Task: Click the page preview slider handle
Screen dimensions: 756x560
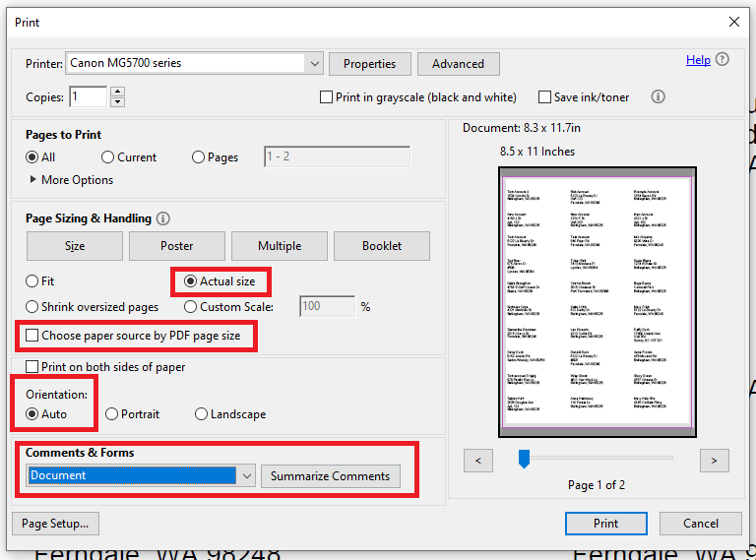Action: pos(525,458)
